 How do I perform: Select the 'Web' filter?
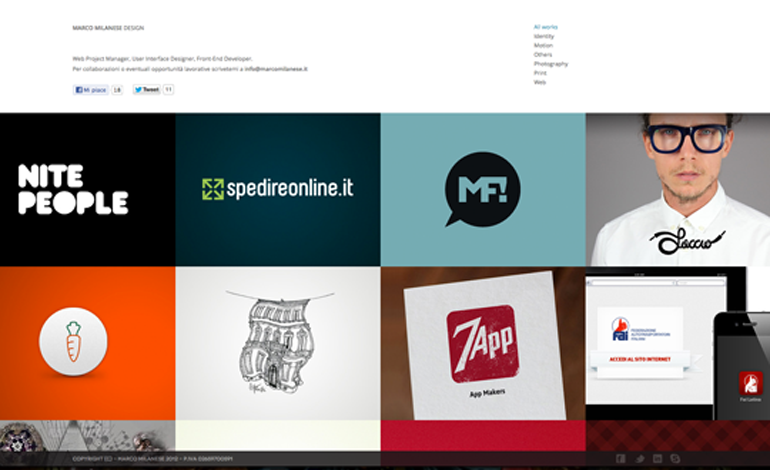540,82
